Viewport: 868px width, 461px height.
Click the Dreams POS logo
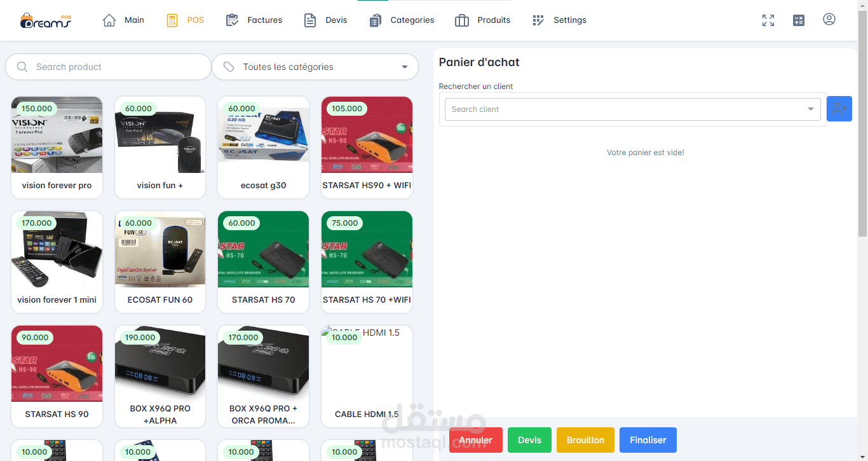coord(46,20)
